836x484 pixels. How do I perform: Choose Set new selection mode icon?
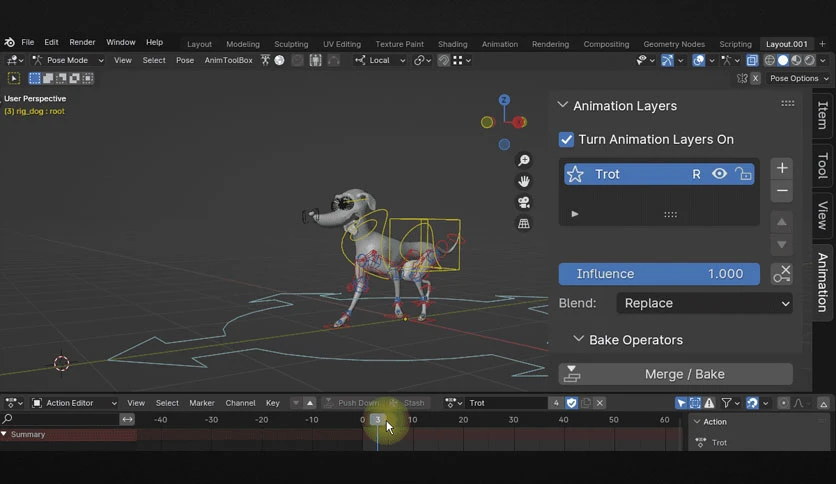coord(35,78)
